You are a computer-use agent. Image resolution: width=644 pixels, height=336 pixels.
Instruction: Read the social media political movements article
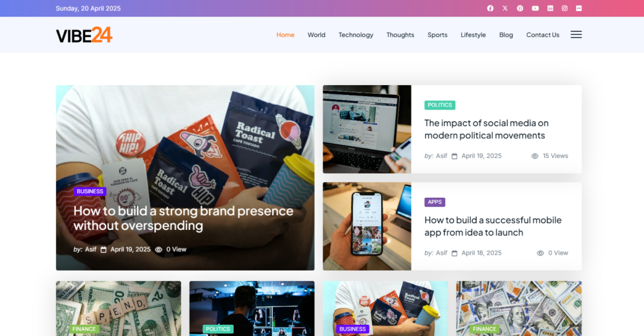tap(486, 129)
